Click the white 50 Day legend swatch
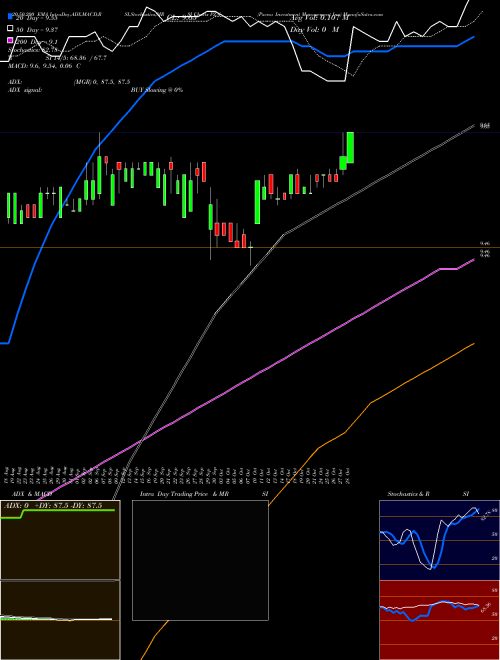 coord(10,29)
